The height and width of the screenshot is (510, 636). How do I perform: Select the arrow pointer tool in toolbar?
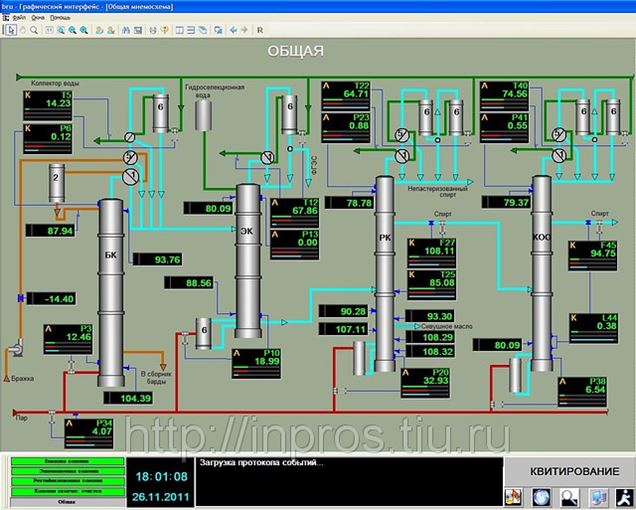tap(10, 30)
